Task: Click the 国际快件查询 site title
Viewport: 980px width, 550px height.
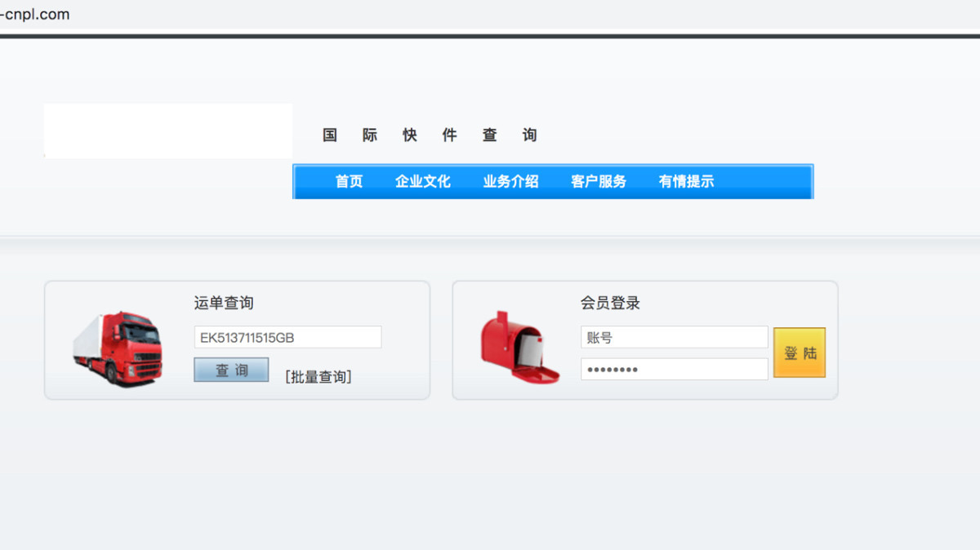Action: [x=429, y=135]
